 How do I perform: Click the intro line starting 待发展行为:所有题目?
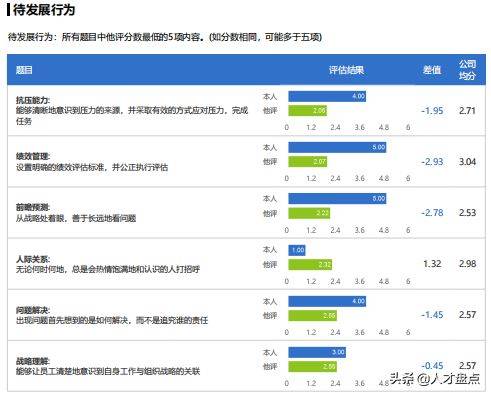pos(165,37)
